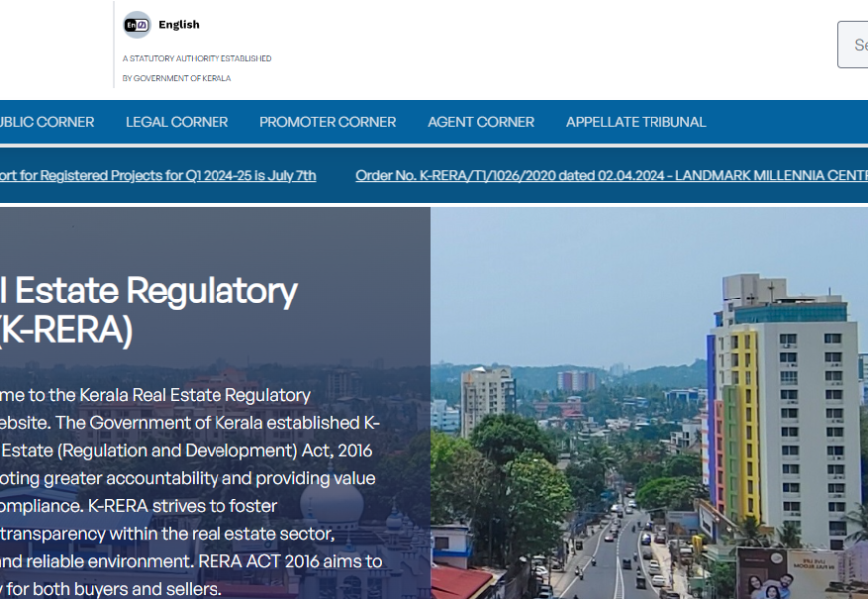Open the Q1 2024-25 registered projects notice
This screenshot has width=868, height=599.
pos(157,176)
